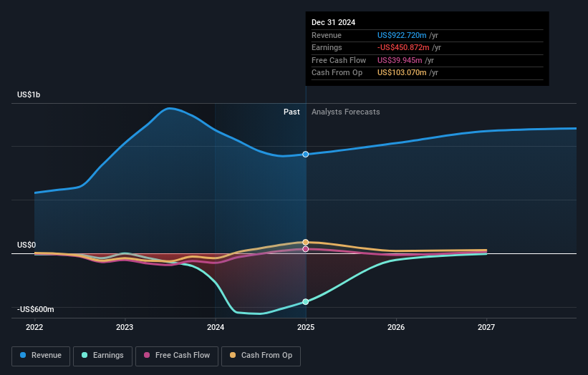
Task: Click the Earnings row label in tooltip
Action: pyautogui.click(x=327, y=47)
